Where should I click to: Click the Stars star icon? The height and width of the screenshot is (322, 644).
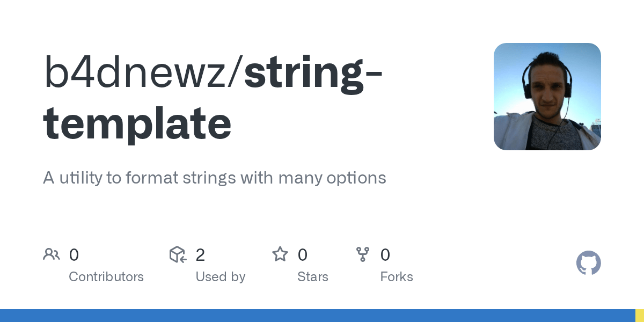coord(280,254)
